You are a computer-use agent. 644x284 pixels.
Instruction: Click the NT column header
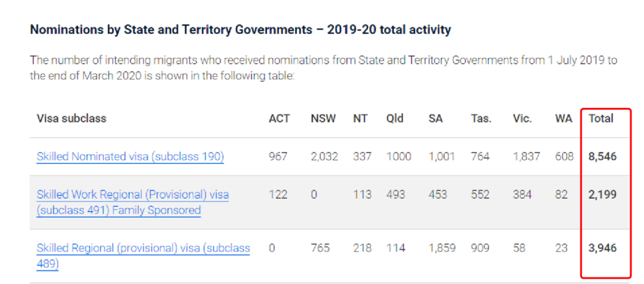point(360,118)
